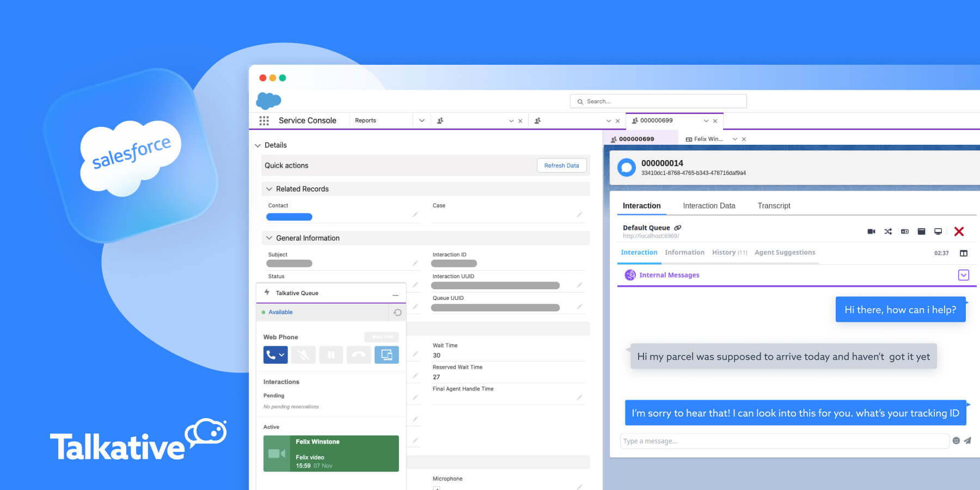
Task: Click the Available status indicator
Action: point(279,312)
